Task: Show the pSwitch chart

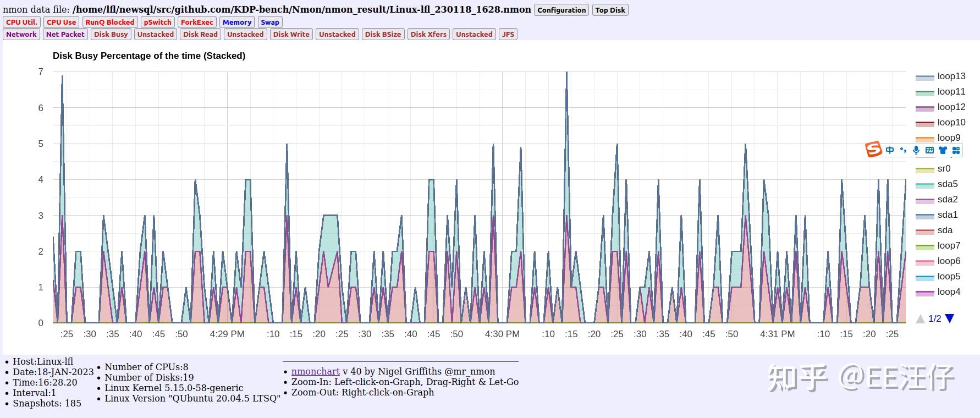Action: 158,22
